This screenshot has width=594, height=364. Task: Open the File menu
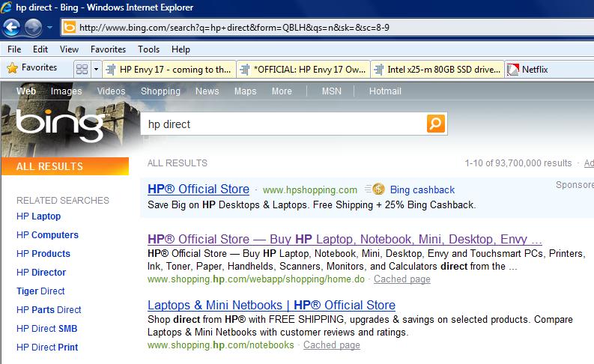click(14, 49)
